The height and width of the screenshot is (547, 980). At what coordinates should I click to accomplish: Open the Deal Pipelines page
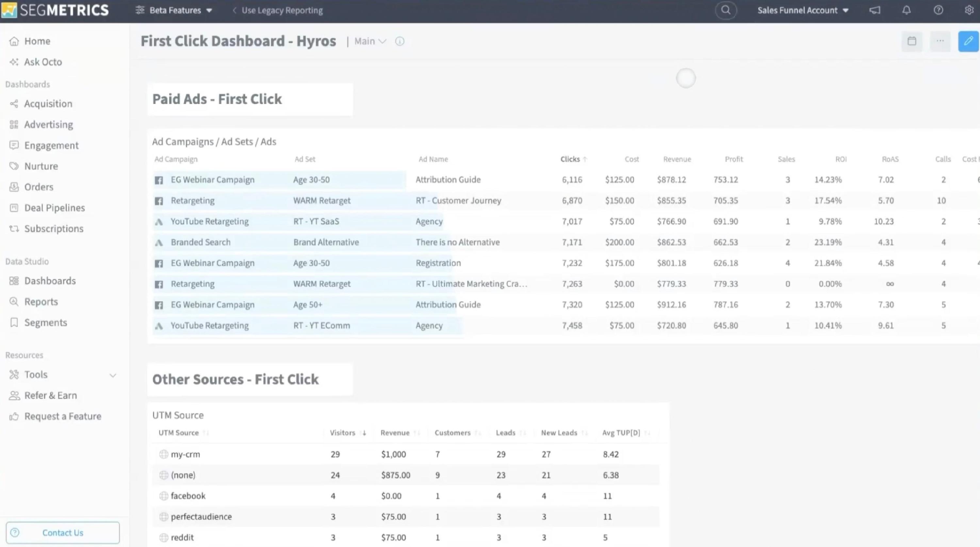tap(55, 208)
